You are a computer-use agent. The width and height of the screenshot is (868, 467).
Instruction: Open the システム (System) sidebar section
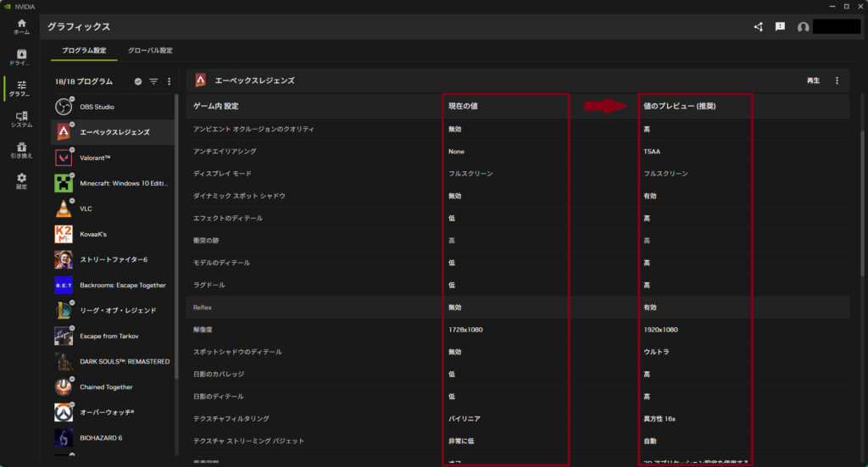(x=21, y=120)
